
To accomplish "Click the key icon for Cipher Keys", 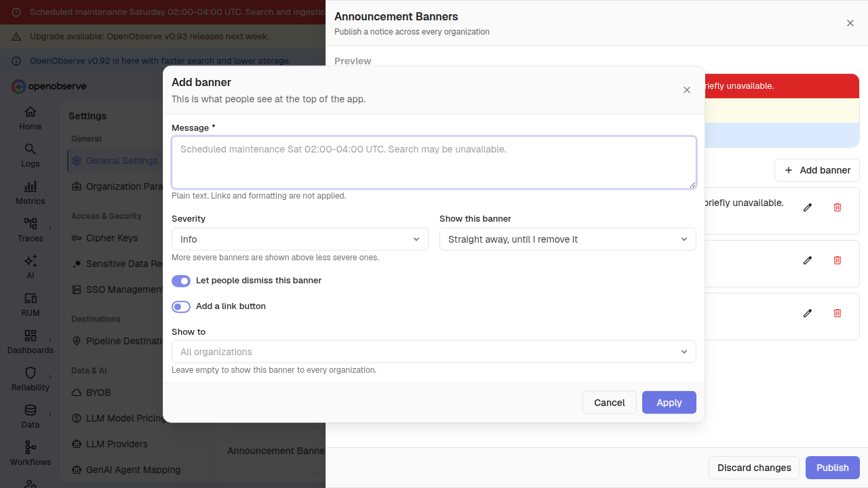I will click(77, 238).
